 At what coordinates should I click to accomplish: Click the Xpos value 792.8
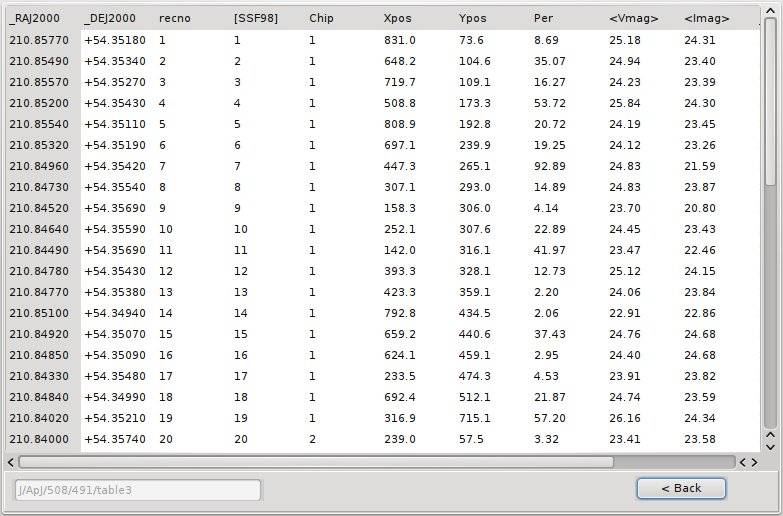point(399,313)
